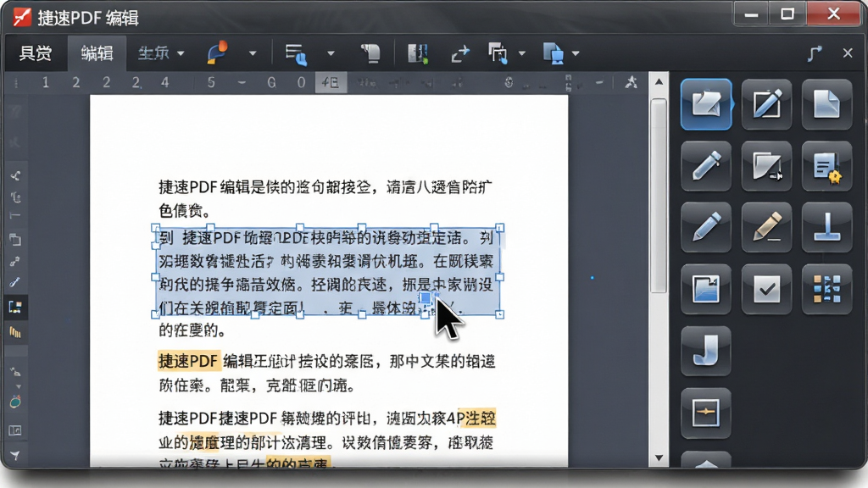This screenshot has width=868, height=488.
Task: Click the find-in-text lines toolbar icon
Action: click(296, 53)
